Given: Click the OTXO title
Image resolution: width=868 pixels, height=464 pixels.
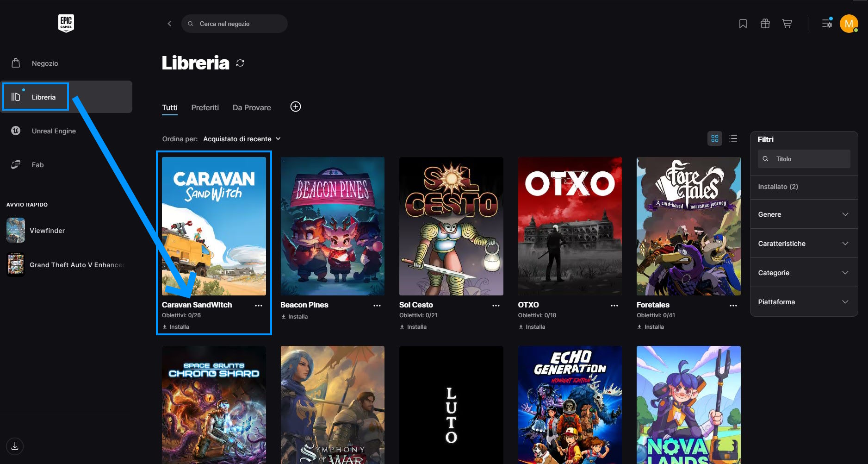Looking at the screenshot, I should [x=528, y=305].
